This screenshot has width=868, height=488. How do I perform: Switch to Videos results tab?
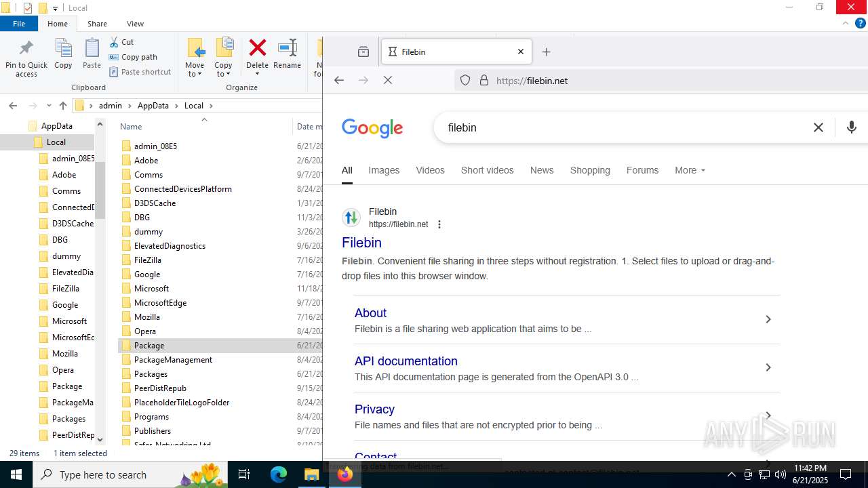pos(430,170)
